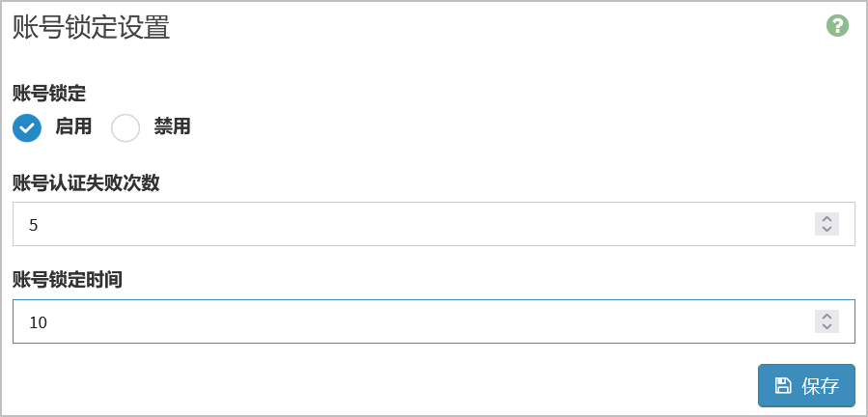Decrease 账号锁定时间 with down arrow
This screenshot has height=417, width=868.
click(827, 326)
